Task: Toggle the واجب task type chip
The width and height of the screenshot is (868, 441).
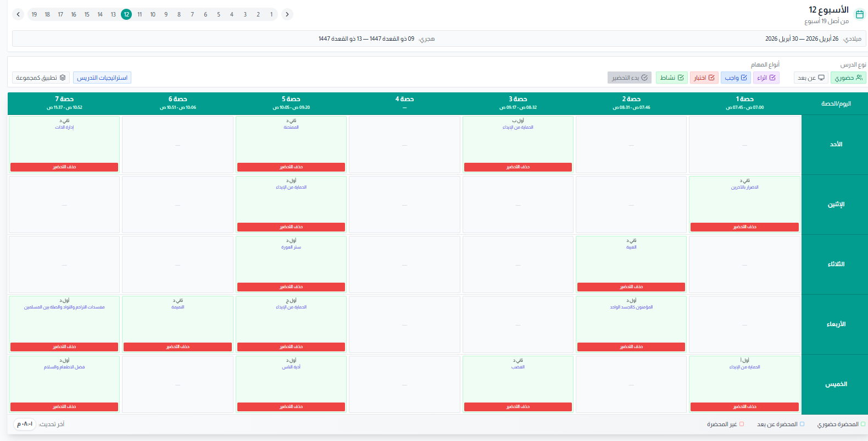Action: (736, 78)
